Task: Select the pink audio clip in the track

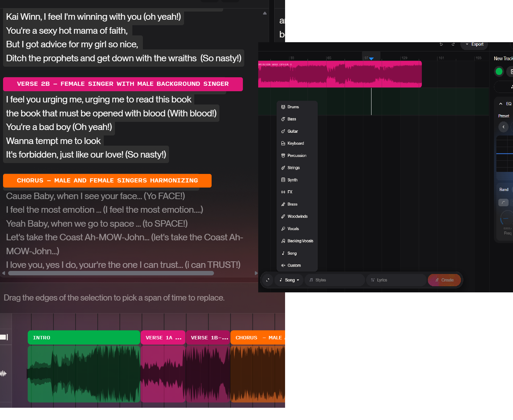Action: pos(340,74)
